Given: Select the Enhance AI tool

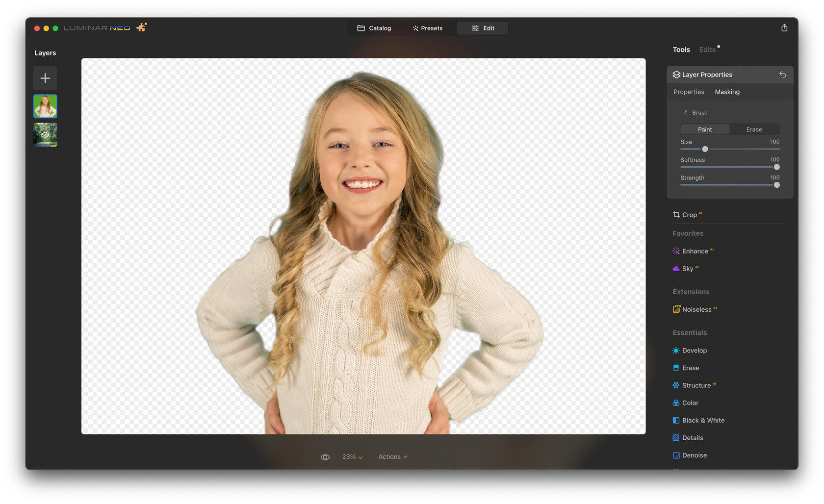Looking at the screenshot, I should pos(695,251).
